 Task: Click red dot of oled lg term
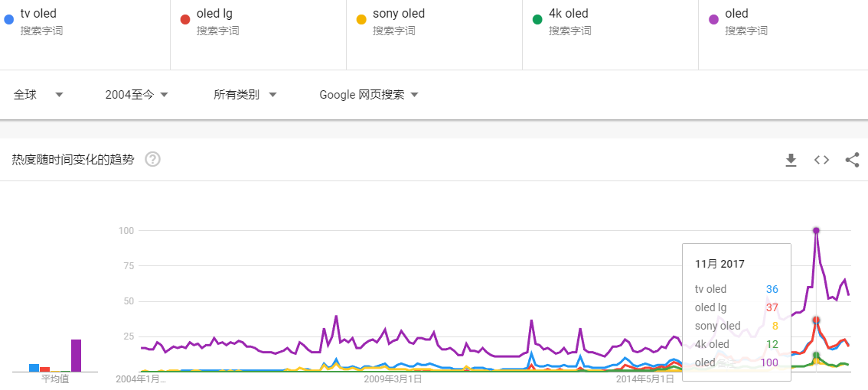(x=185, y=19)
